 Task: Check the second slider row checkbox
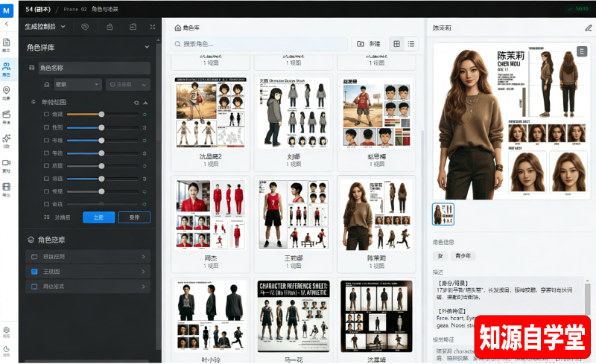pyautogui.click(x=46, y=127)
